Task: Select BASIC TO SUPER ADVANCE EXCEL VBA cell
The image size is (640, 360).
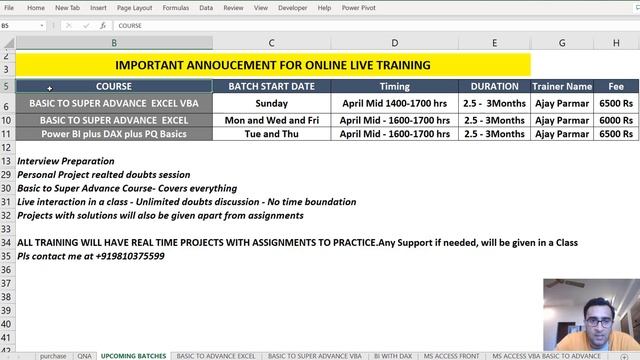Action: coord(114,103)
